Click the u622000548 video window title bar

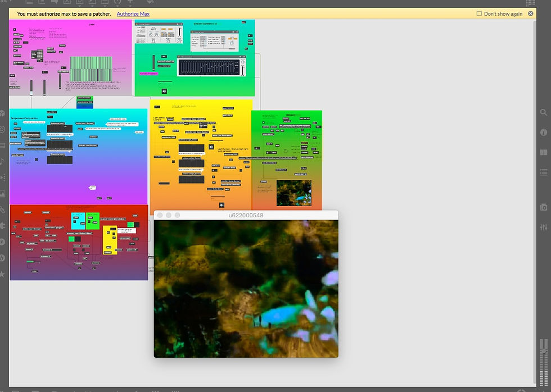coord(246,215)
